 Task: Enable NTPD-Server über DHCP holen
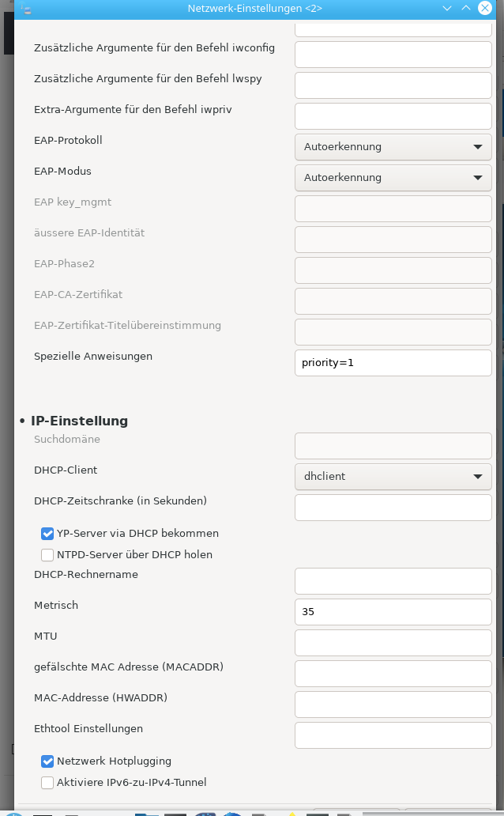[47, 555]
